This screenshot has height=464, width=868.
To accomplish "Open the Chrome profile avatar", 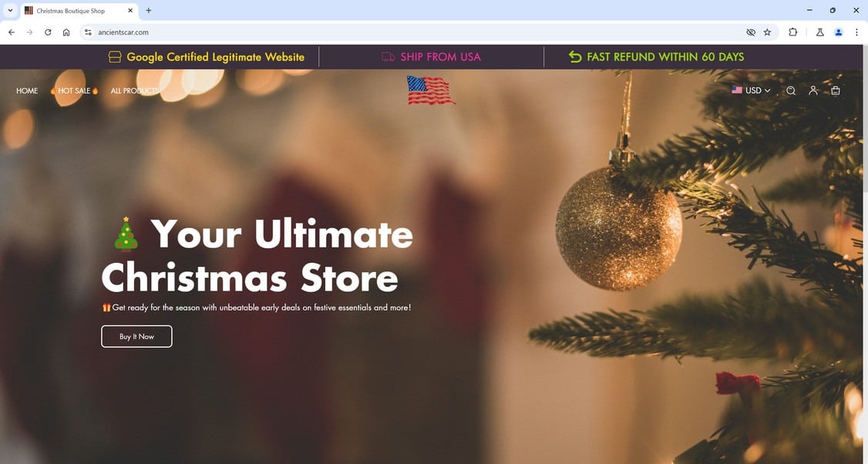I will (839, 32).
